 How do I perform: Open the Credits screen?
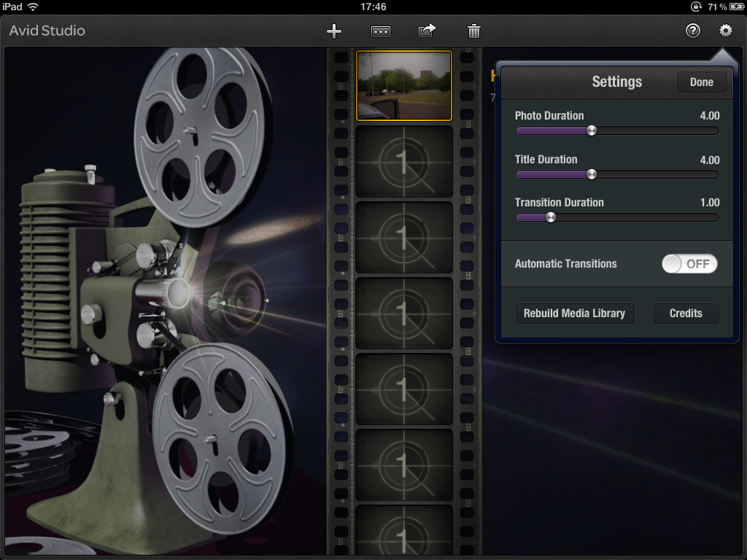click(686, 313)
